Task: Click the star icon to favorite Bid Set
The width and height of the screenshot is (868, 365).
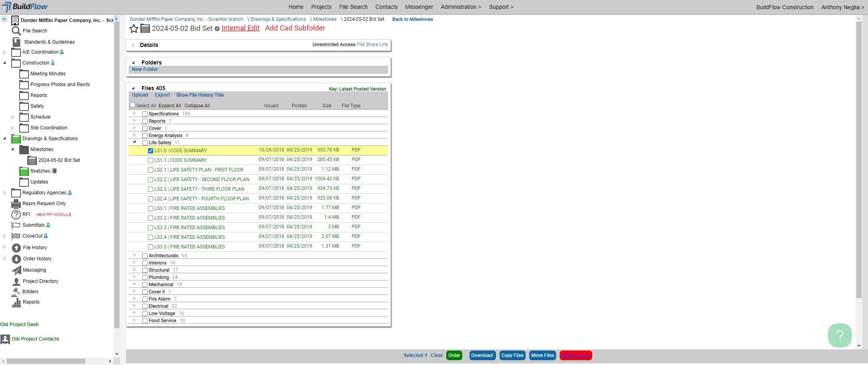Action: [x=134, y=28]
